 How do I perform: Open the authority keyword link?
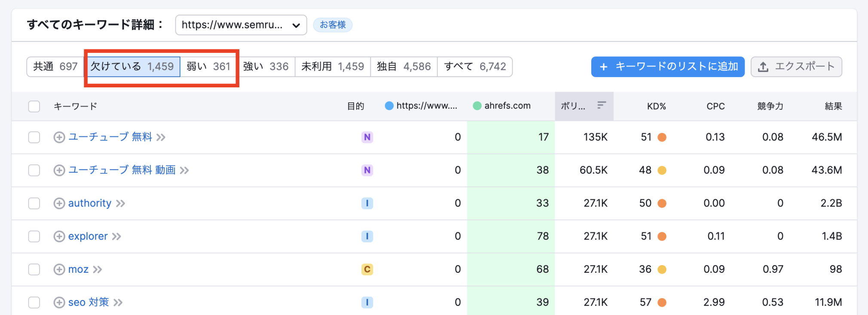tap(90, 203)
